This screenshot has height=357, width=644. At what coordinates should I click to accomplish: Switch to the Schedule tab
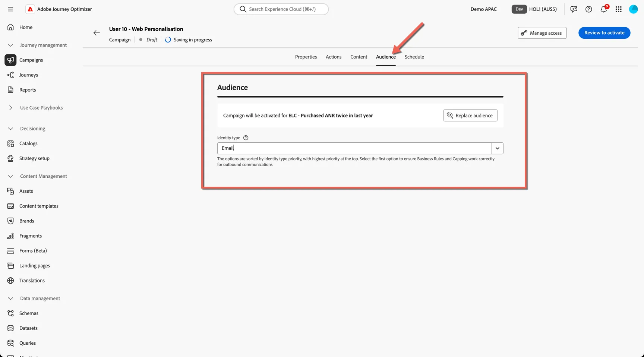(414, 57)
